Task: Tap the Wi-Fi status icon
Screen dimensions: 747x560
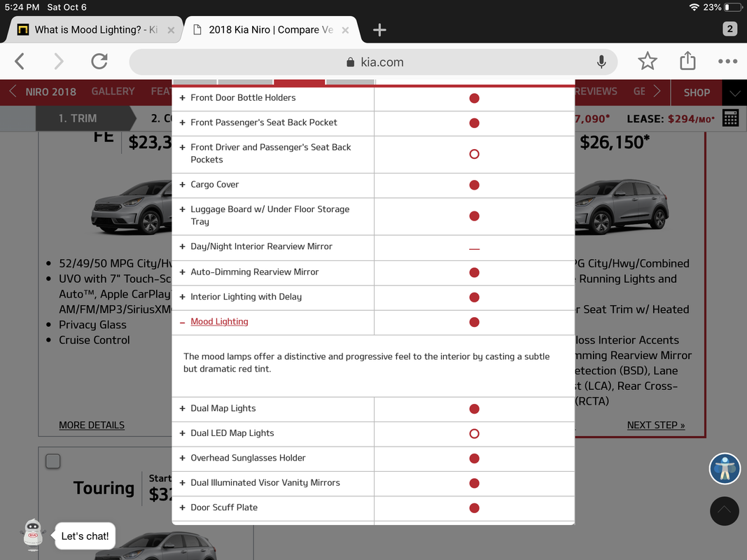Action: pyautogui.click(x=694, y=7)
